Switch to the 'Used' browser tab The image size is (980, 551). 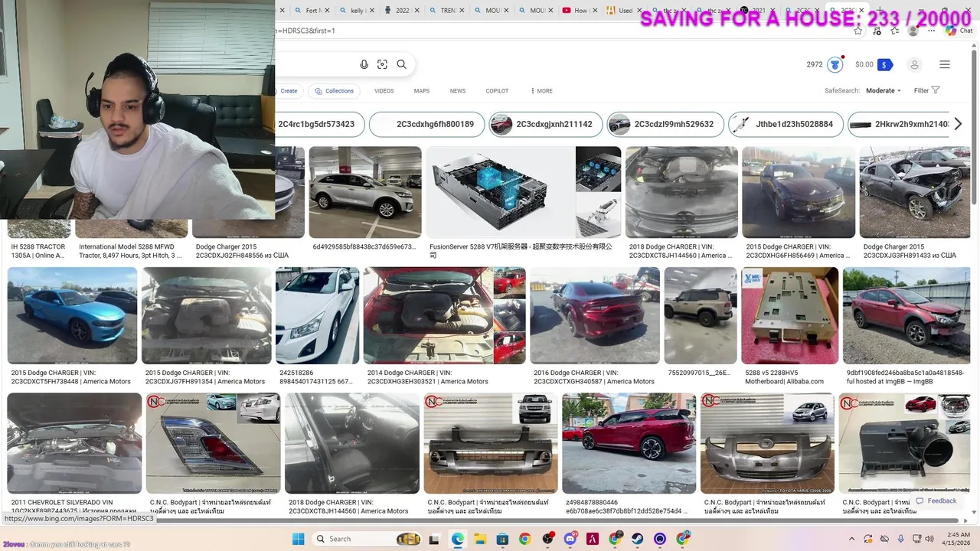click(622, 11)
